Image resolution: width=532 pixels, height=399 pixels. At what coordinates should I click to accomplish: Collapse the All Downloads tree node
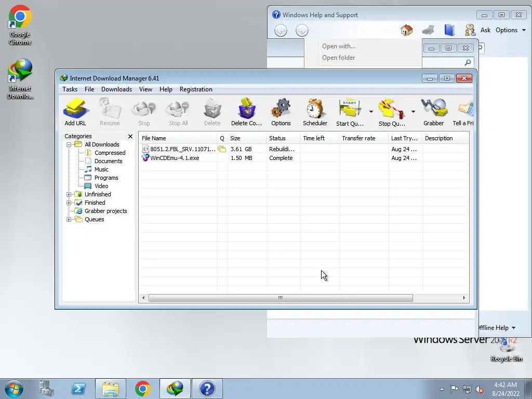pos(69,144)
